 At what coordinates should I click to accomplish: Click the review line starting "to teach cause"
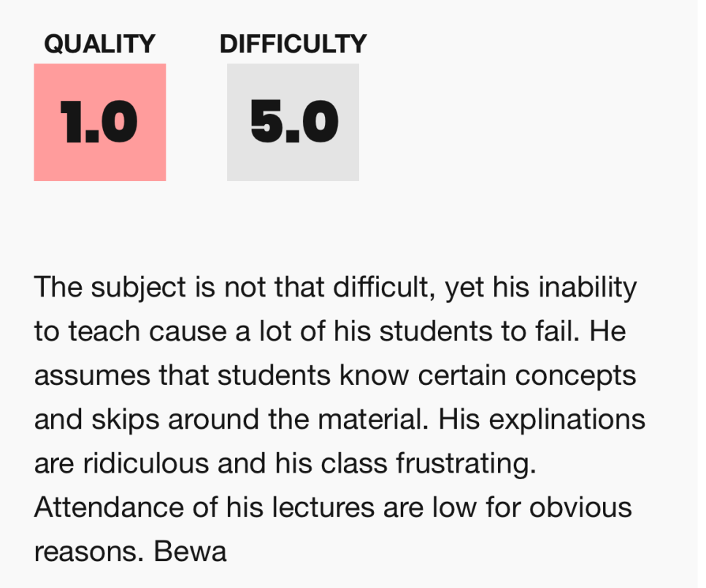tap(330, 331)
